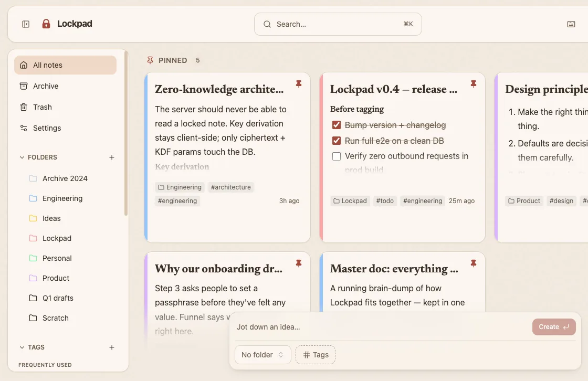
Task: Uncheck Run full e2e on clean DB
Action: coord(337,141)
